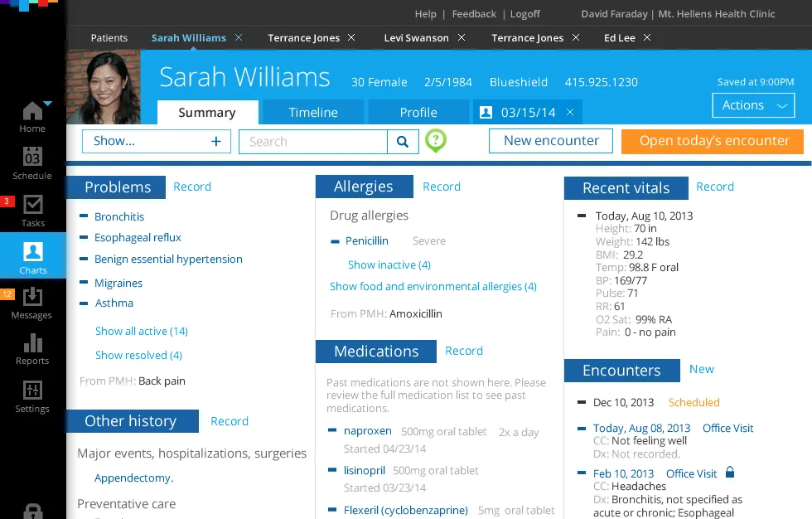The height and width of the screenshot is (519, 812).
Task: Switch to the Timeline tab
Action: 313,113
